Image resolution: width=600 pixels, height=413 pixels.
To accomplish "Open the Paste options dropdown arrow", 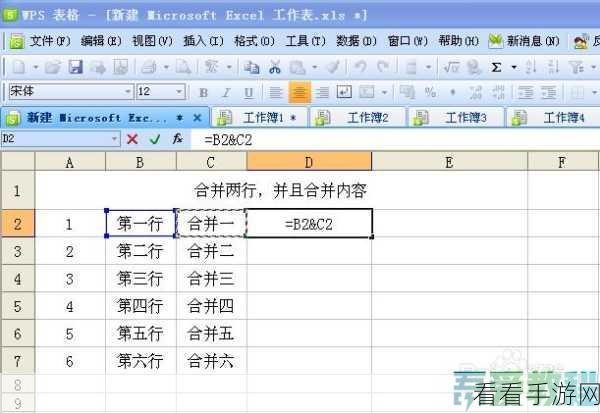I will 315,68.
